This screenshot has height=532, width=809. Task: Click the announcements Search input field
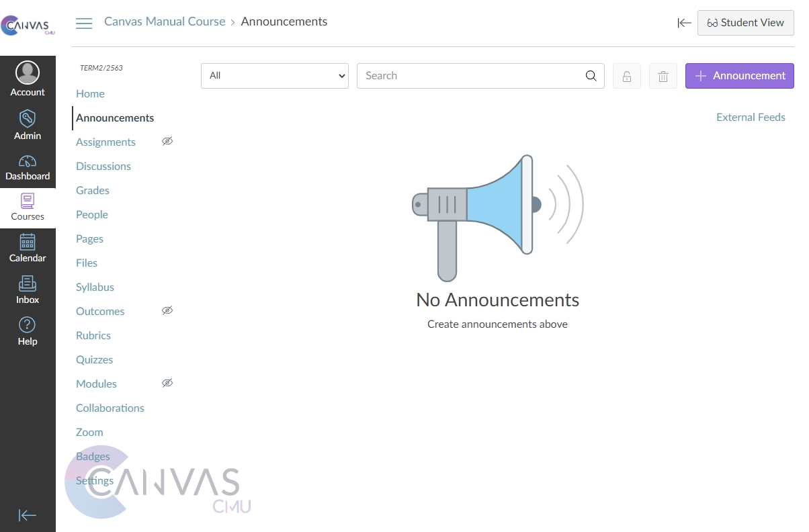(470, 76)
